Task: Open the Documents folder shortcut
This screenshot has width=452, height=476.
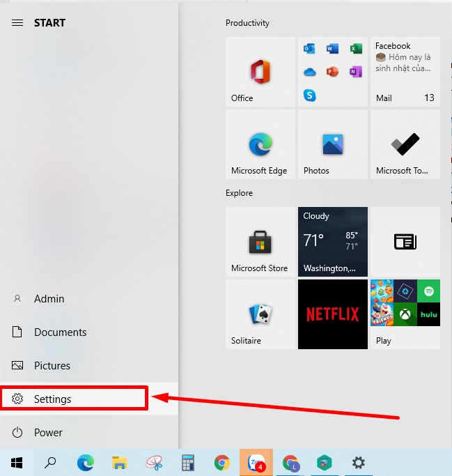Action: click(x=60, y=332)
